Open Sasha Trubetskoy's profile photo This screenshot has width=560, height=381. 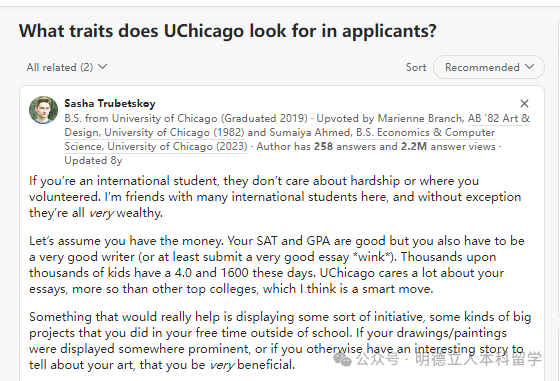coord(43,110)
